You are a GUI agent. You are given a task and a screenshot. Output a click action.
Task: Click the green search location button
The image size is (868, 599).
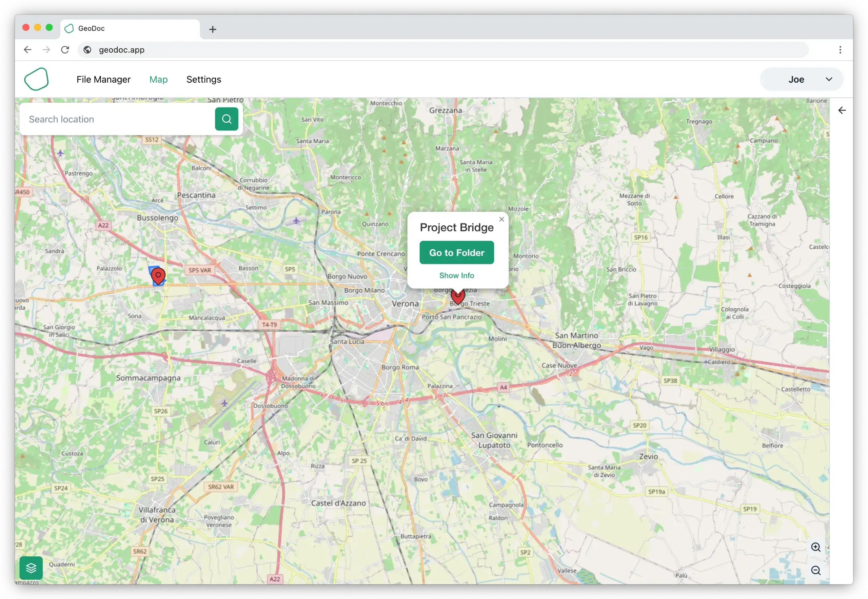point(226,119)
